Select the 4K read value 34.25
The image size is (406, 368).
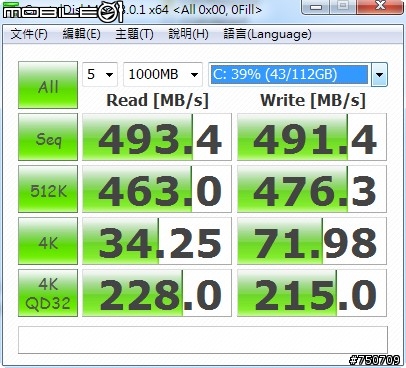pos(157,241)
